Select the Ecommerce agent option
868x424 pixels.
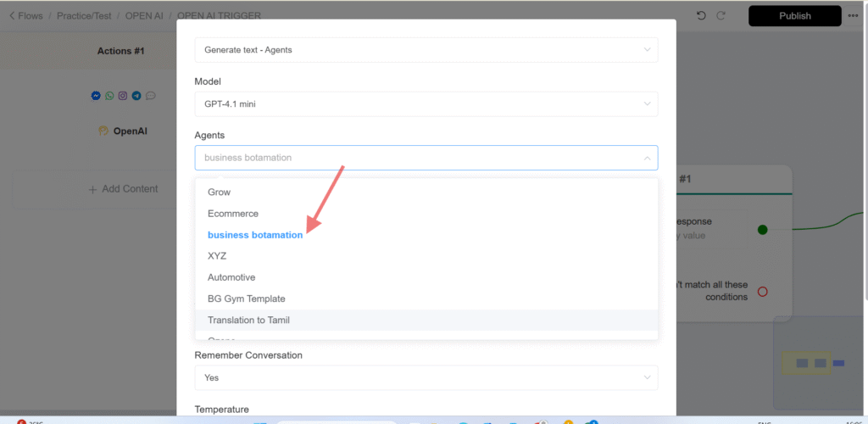[x=426, y=213]
